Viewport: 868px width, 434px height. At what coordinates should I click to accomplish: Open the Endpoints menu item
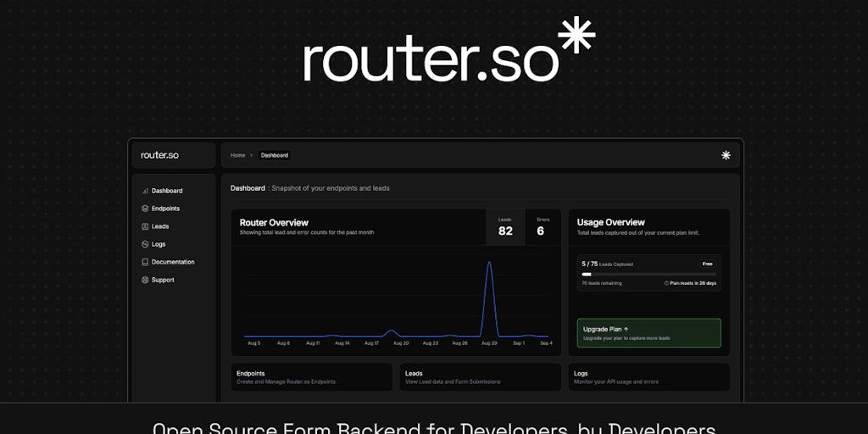[x=165, y=209]
